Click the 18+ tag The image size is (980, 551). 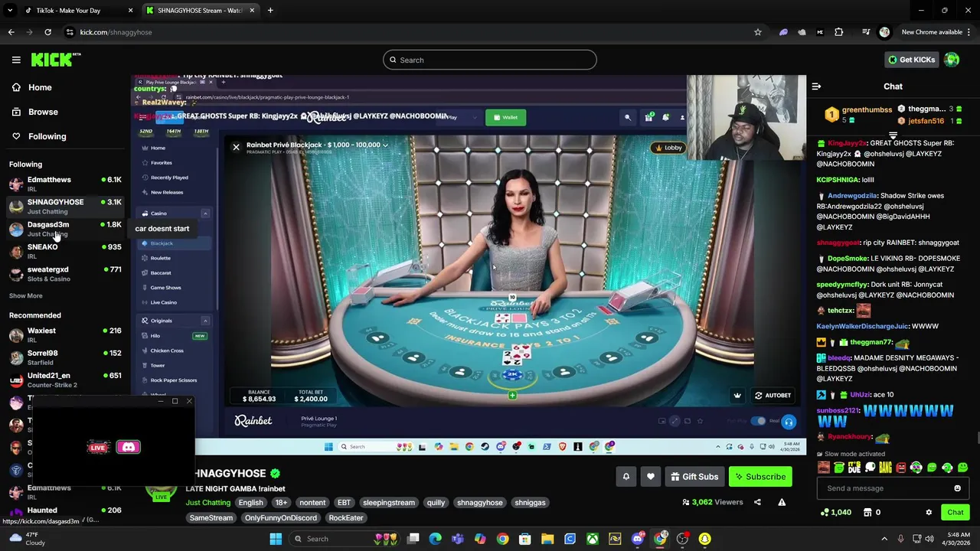pyautogui.click(x=281, y=503)
